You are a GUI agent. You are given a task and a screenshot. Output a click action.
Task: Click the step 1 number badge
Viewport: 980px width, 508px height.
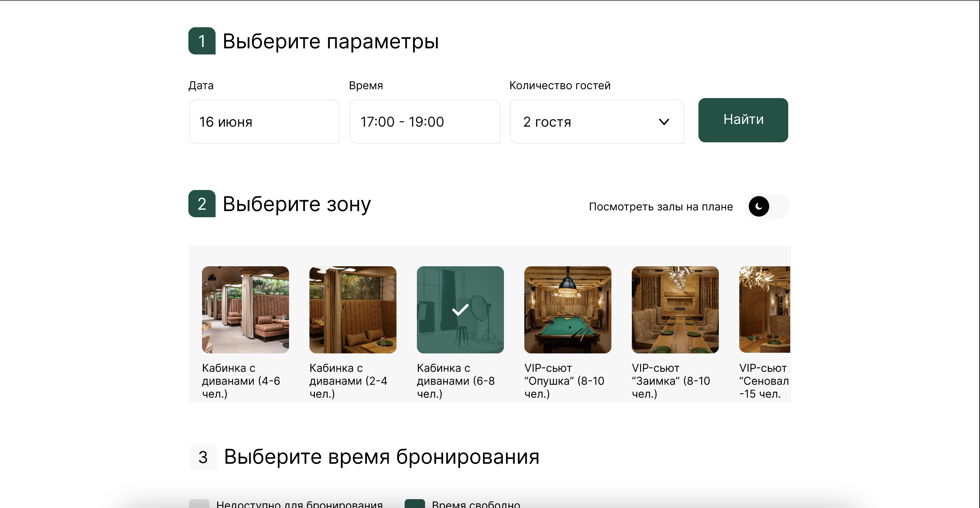tap(202, 41)
